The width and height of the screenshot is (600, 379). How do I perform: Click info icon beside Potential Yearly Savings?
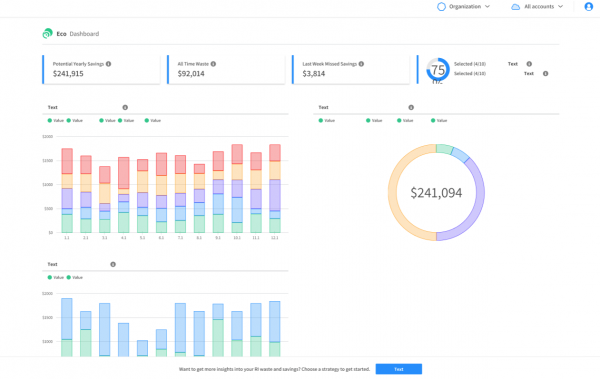(x=109, y=64)
